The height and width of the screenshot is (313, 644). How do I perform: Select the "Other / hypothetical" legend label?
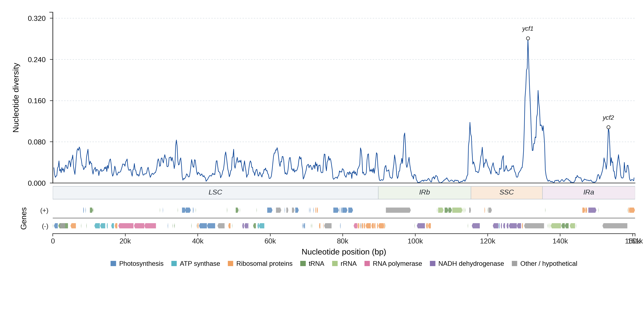549,264
